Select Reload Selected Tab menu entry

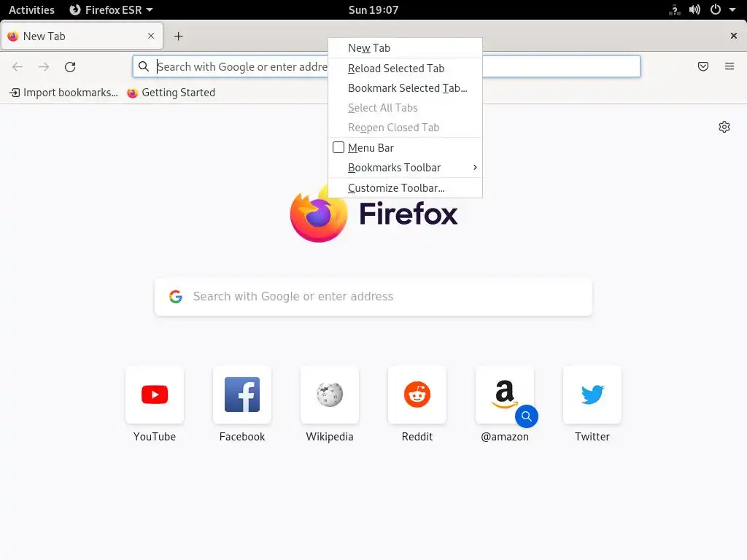point(406,68)
